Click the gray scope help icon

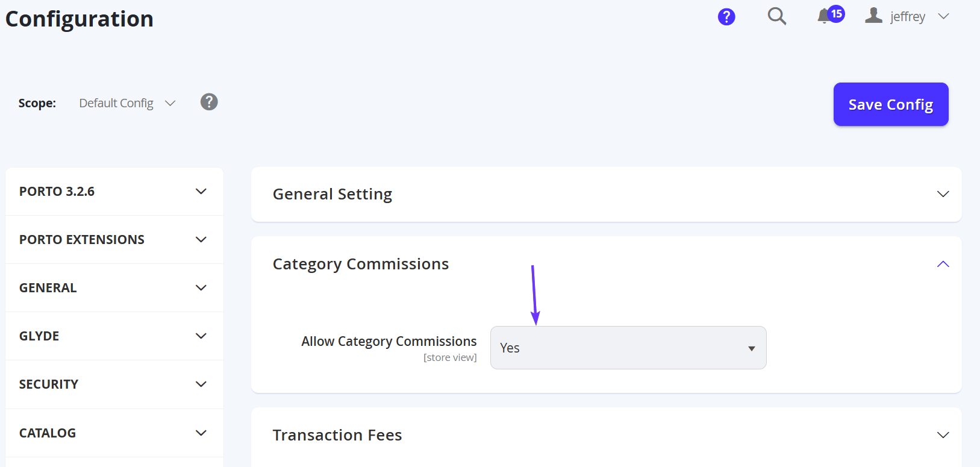point(209,102)
